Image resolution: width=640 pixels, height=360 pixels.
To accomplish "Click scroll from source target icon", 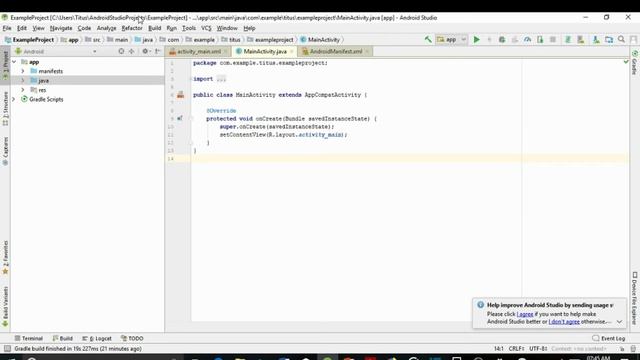I will (x=121, y=51).
